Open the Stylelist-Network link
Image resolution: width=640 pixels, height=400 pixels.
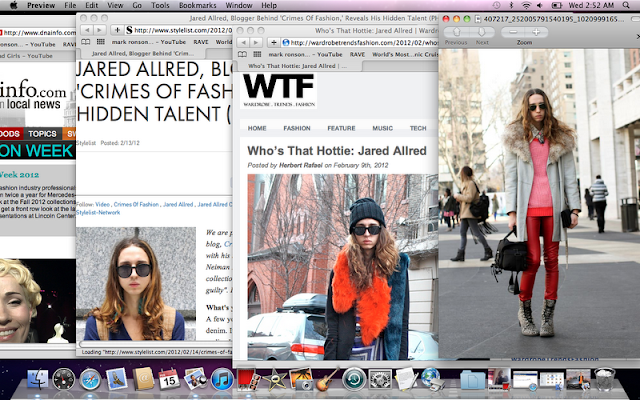click(98, 213)
